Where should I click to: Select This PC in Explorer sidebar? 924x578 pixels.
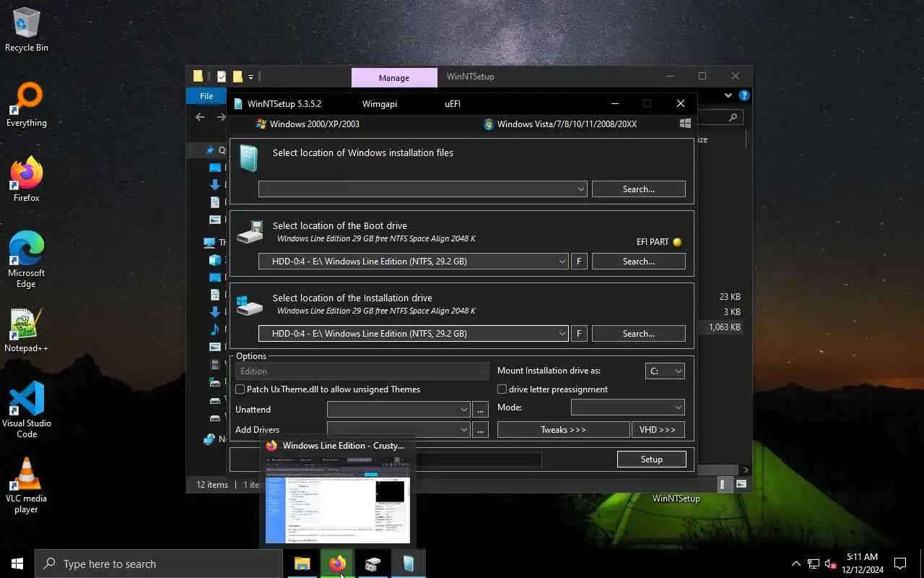tap(209, 243)
